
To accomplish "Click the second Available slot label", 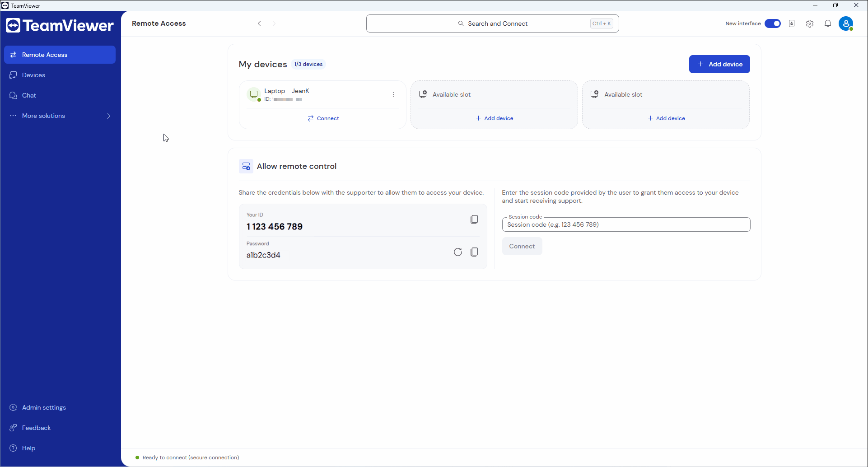I will 623,94.
